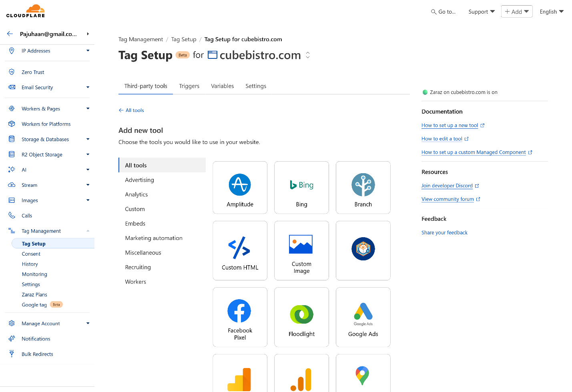This screenshot has width=572, height=392.
Task: Click the Notifications megaphone icon
Action: (x=12, y=339)
